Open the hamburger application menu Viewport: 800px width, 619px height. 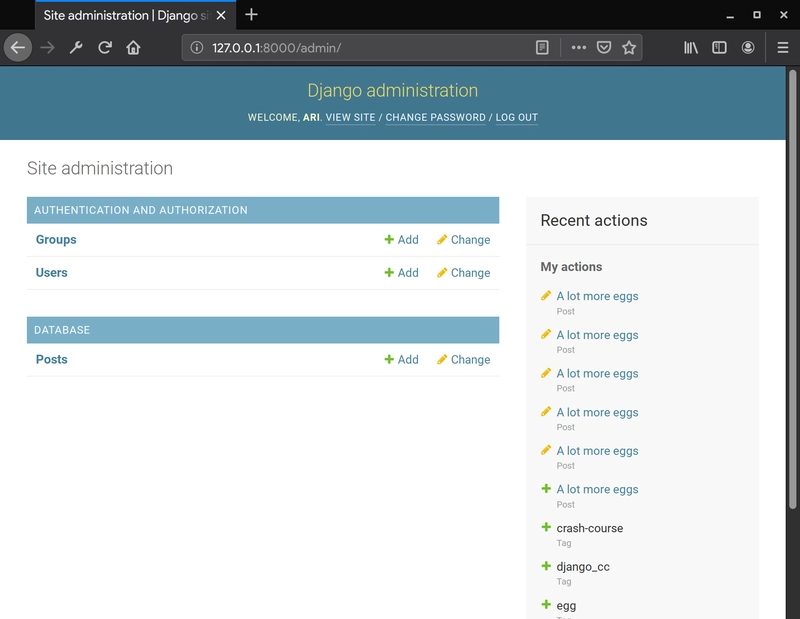783,48
